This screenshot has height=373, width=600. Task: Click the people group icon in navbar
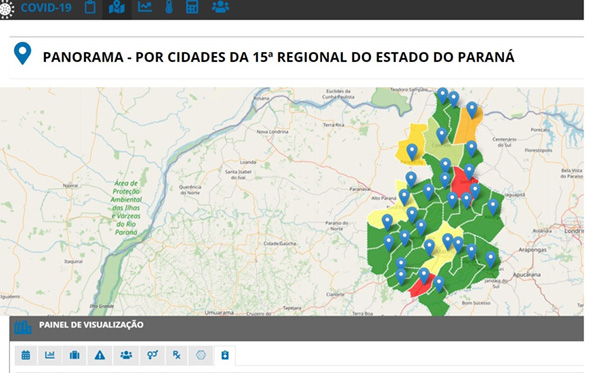220,7
